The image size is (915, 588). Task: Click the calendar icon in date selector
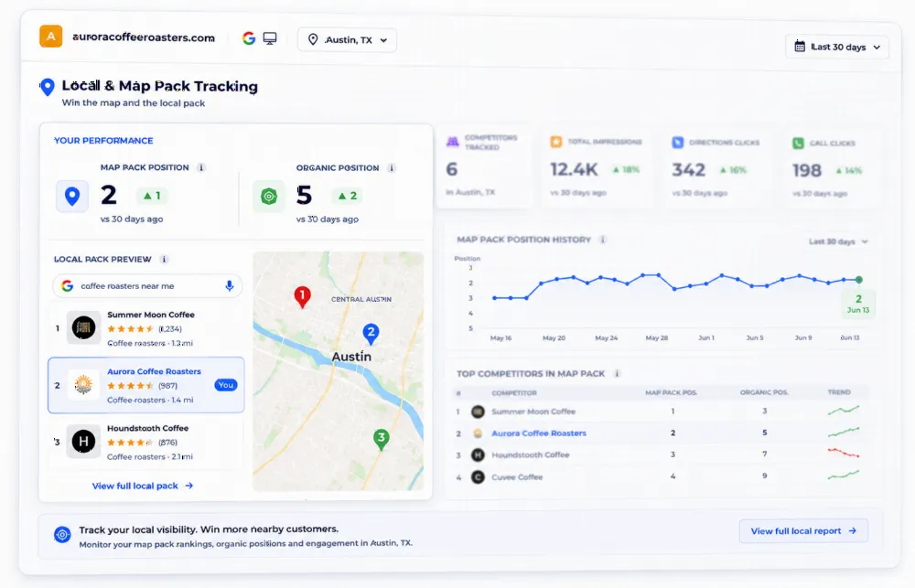tap(800, 47)
